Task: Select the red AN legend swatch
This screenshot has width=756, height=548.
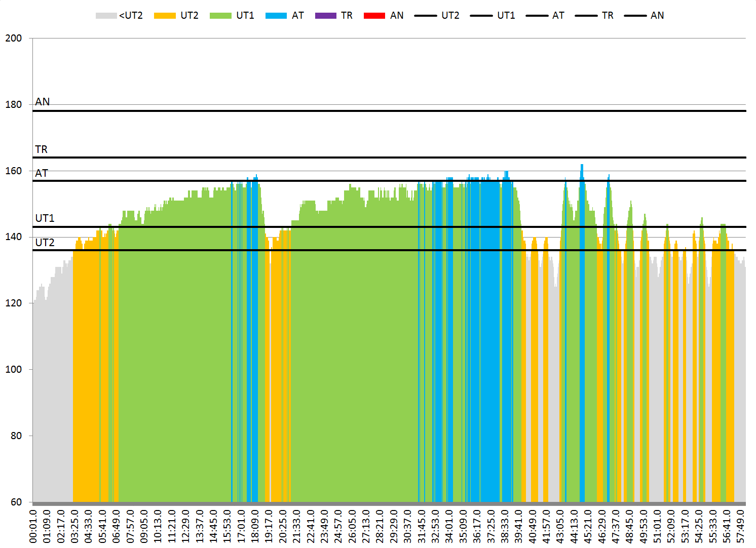Action: (x=374, y=16)
